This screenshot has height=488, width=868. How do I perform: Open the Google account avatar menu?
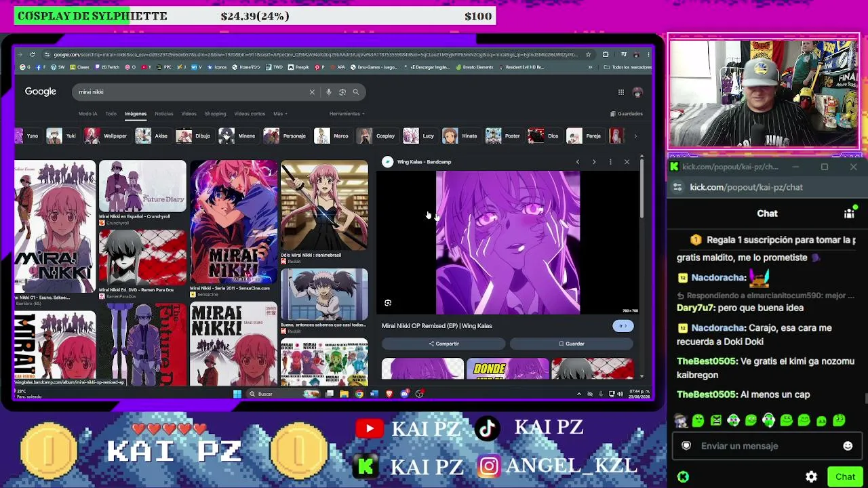637,92
